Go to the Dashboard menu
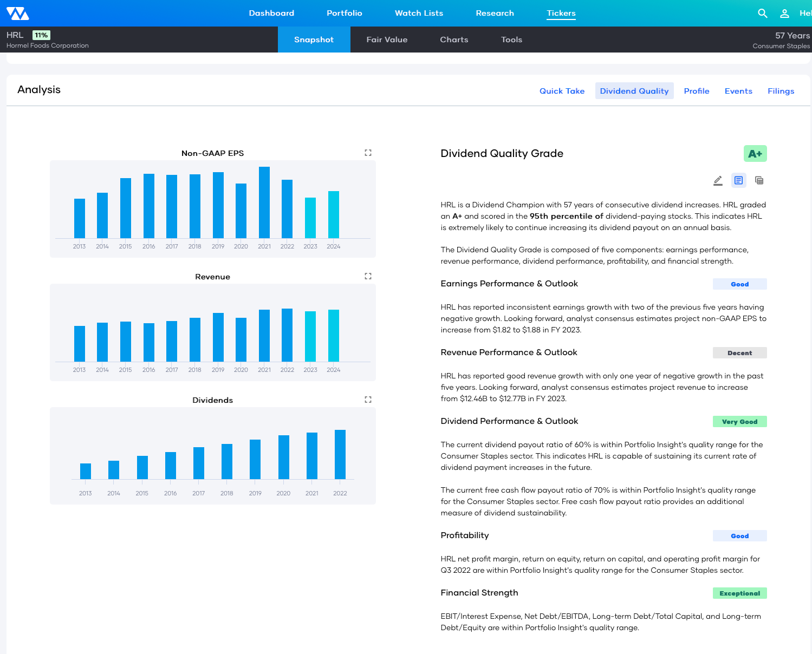812x654 pixels. point(271,13)
